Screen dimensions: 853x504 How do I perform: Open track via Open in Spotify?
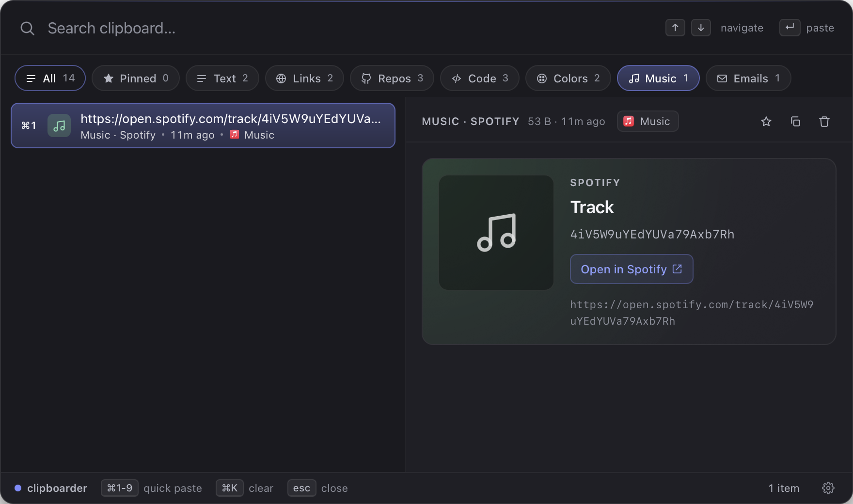tap(632, 269)
